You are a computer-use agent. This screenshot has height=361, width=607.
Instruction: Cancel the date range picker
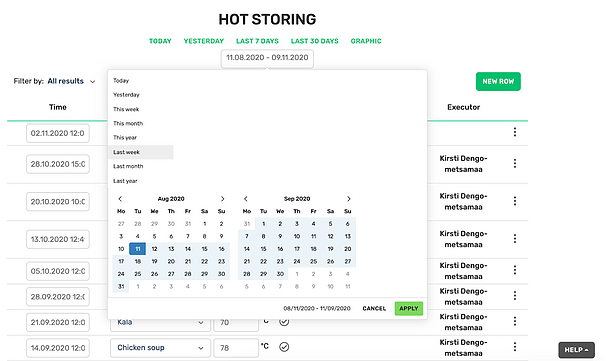coord(374,308)
